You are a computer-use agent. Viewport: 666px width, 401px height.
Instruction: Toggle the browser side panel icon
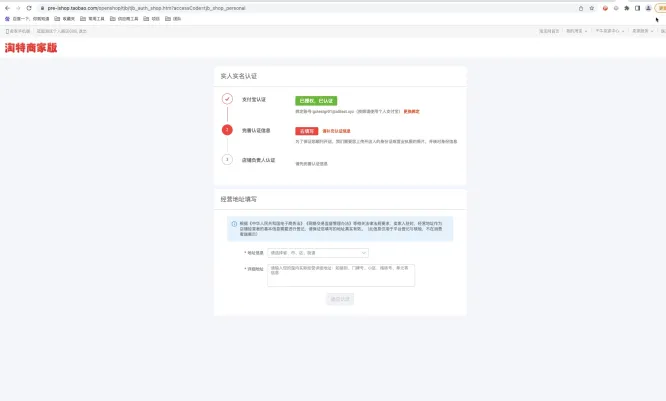pos(638,8)
